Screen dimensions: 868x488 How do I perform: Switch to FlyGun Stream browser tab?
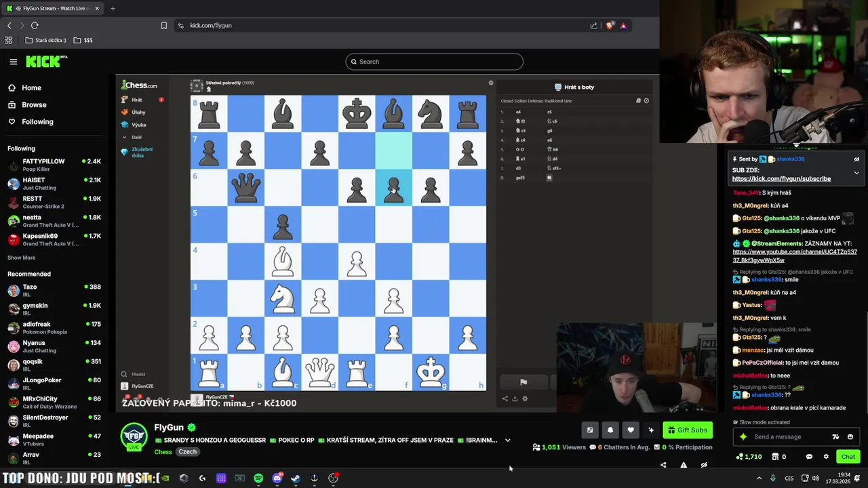[x=53, y=8]
